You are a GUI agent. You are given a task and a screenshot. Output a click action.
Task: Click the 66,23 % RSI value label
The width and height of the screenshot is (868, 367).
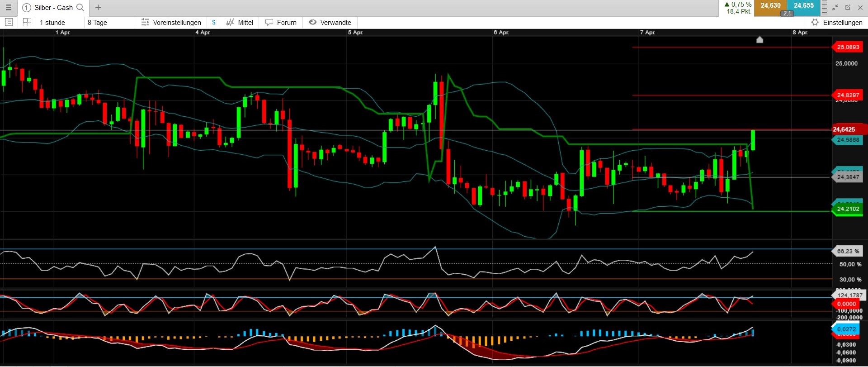tap(848, 251)
